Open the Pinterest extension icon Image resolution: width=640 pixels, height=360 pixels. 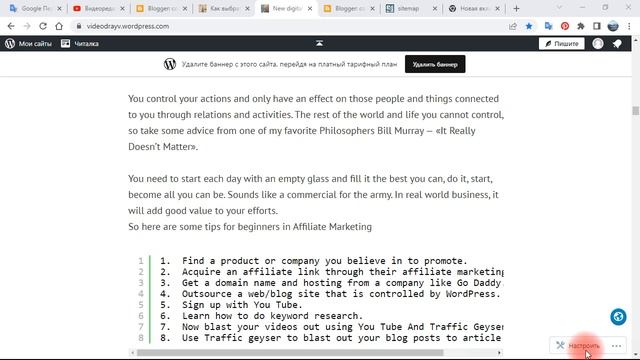(x=565, y=26)
